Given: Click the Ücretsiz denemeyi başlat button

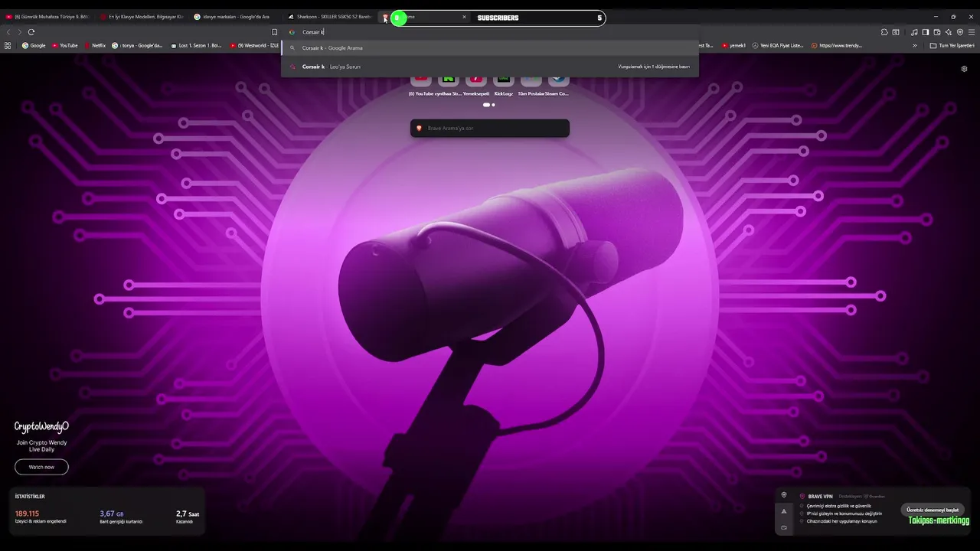Looking at the screenshot, I should point(932,510).
